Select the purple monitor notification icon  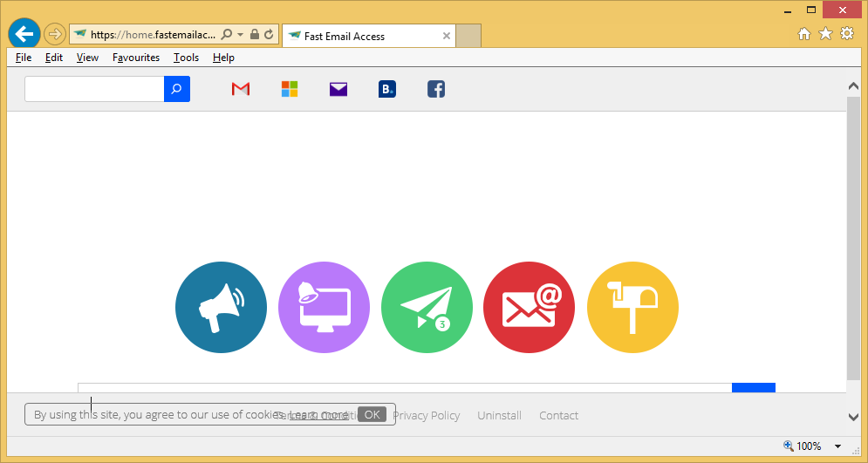pos(324,308)
